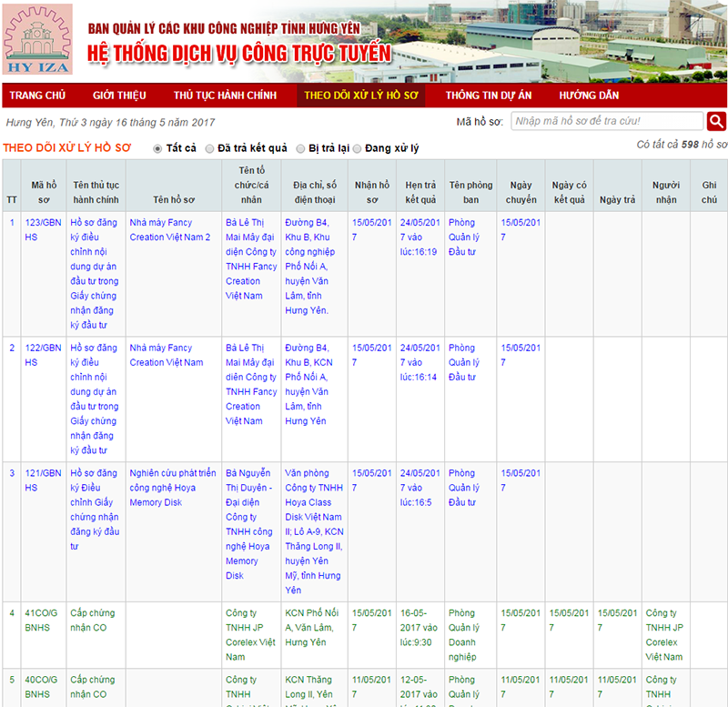Image resolution: width=728 pixels, height=707 pixels.
Task: Click row number 4 in TT column
Action: pos(12,612)
